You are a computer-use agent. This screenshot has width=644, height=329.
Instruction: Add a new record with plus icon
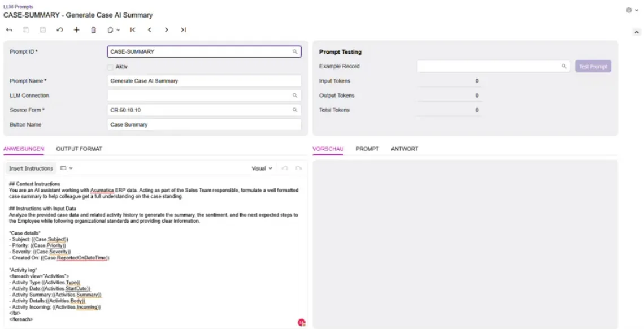coord(76,29)
